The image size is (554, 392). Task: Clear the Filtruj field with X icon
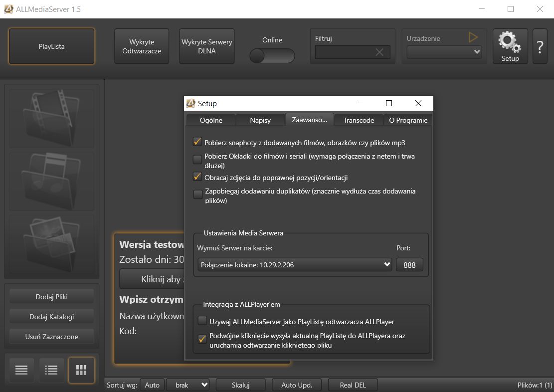pyautogui.click(x=379, y=52)
